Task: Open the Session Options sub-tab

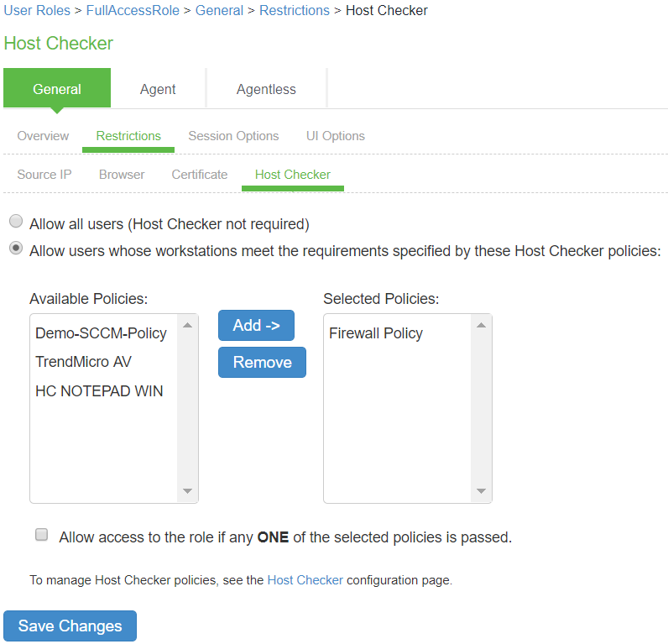Action: tap(233, 136)
